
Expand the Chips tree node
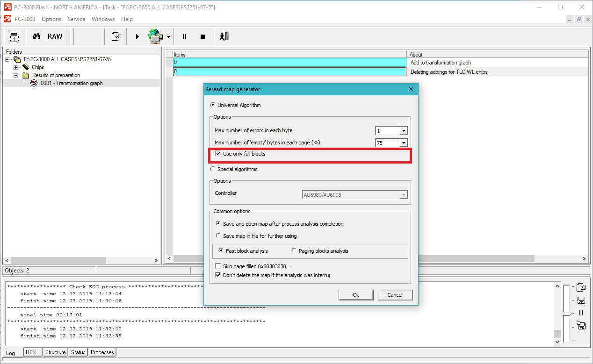coord(15,67)
